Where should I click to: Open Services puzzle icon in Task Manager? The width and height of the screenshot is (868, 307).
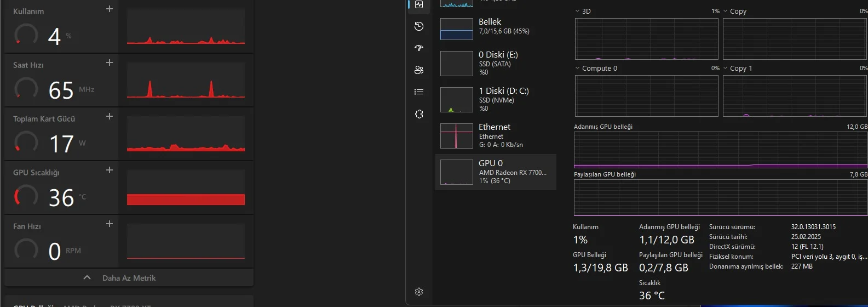coord(419,114)
